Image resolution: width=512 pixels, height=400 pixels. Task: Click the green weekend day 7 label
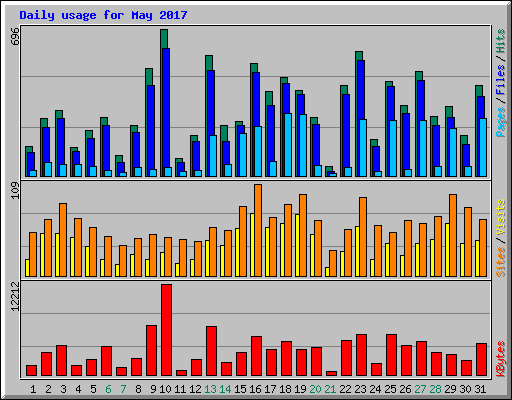(123, 389)
